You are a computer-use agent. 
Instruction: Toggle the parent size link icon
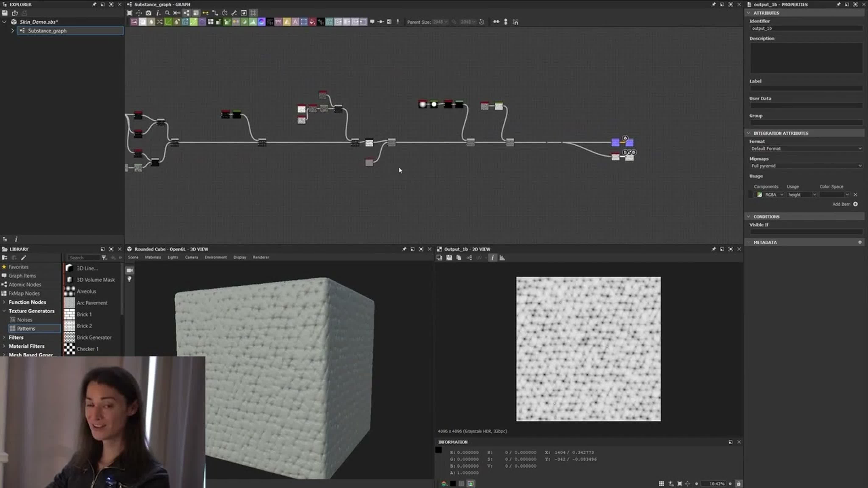coord(454,22)
